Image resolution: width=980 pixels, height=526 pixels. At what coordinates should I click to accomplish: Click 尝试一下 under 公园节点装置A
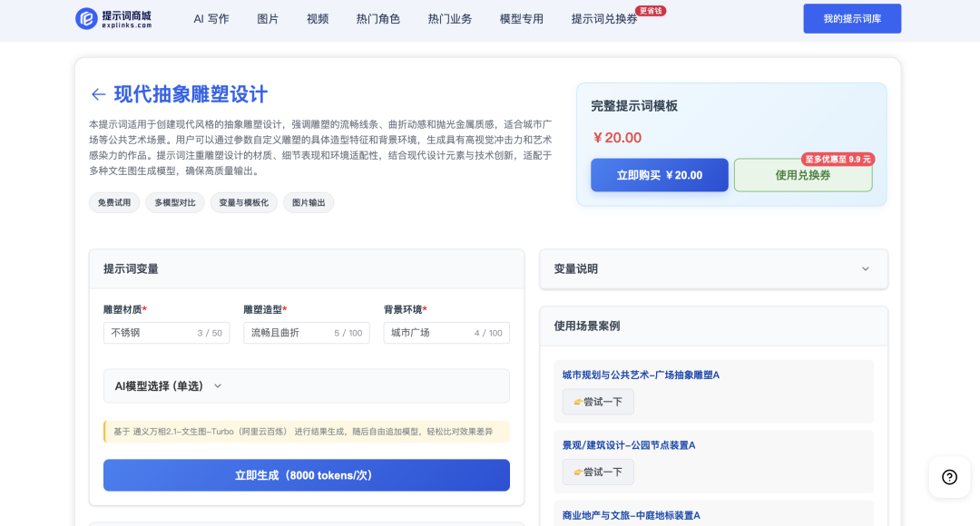598,472
